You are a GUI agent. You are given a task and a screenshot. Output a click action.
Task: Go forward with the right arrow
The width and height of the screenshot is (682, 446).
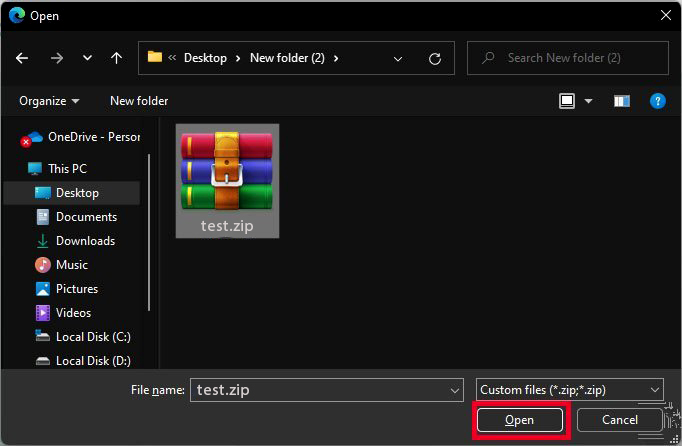[x=57, y=58]
